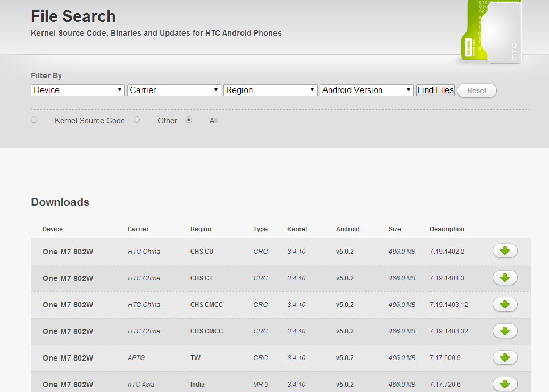The image size is (549, 392).
Task: Click the hTC Asia carrier cell
Action: click(x=141, y=385)
